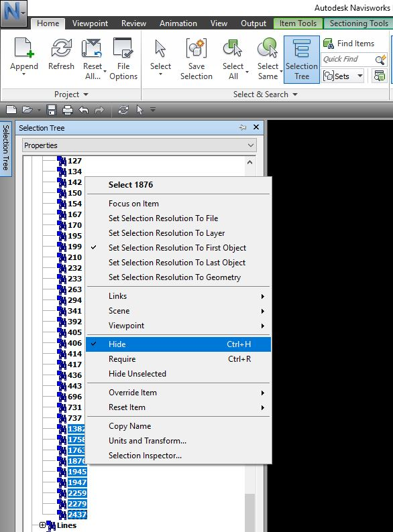Image resolution: width=393 pixels, height=532 pixels.
Task: Open the Viewpoint submenu in context menu
Action: click(x=178, y=326)
